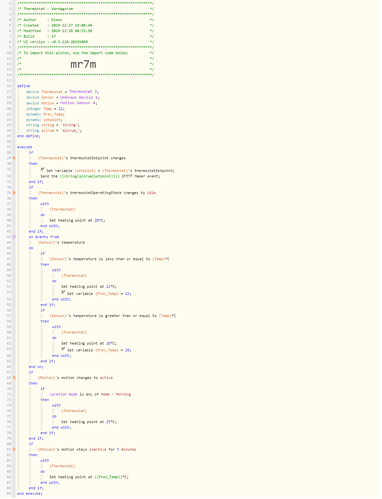The height and width of the screenshot is (499, 382).
Task: Click the Location mode Home - Morning condition
Action: point(90,394)
